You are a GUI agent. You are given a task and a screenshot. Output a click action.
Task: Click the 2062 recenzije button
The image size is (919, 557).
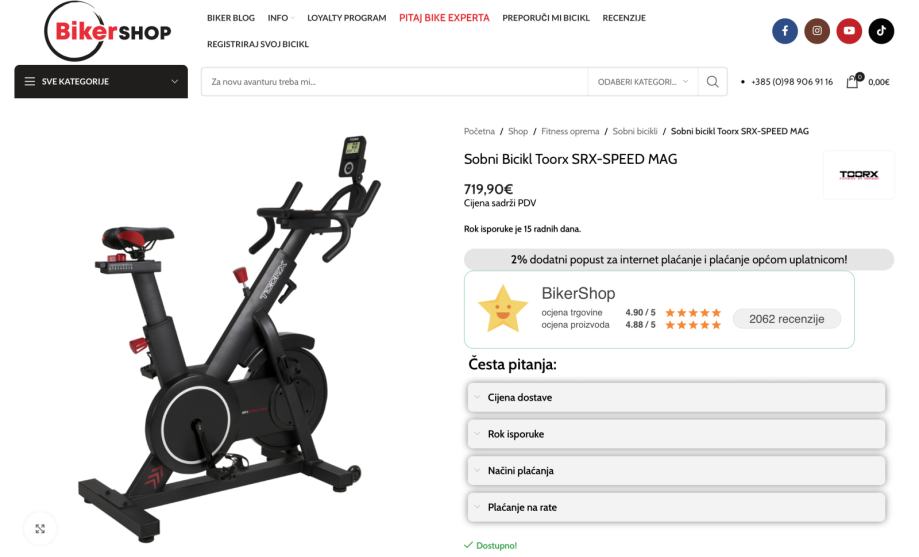(x=787, y=319)
